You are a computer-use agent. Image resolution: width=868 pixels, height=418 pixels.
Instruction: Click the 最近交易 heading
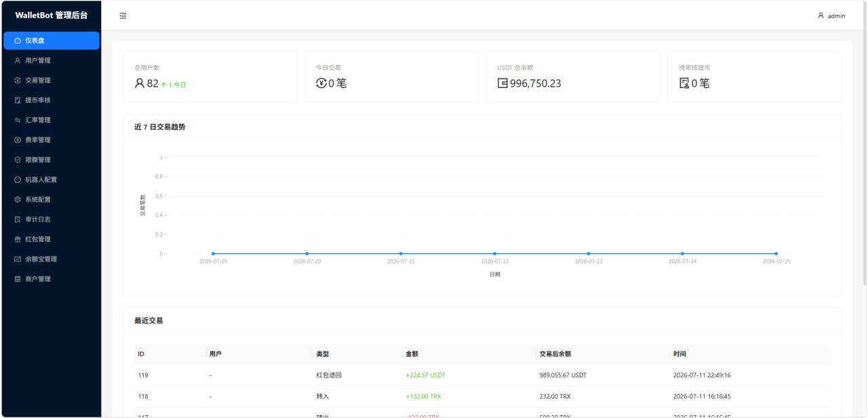click(149, 320)
